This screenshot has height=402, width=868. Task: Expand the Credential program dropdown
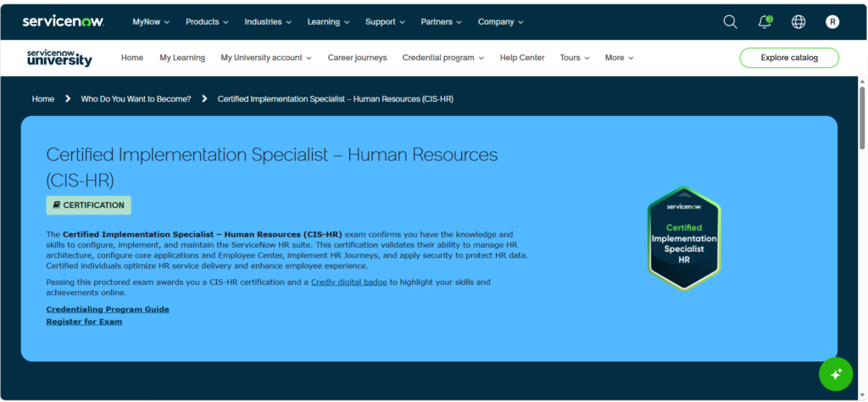(442, 58)
